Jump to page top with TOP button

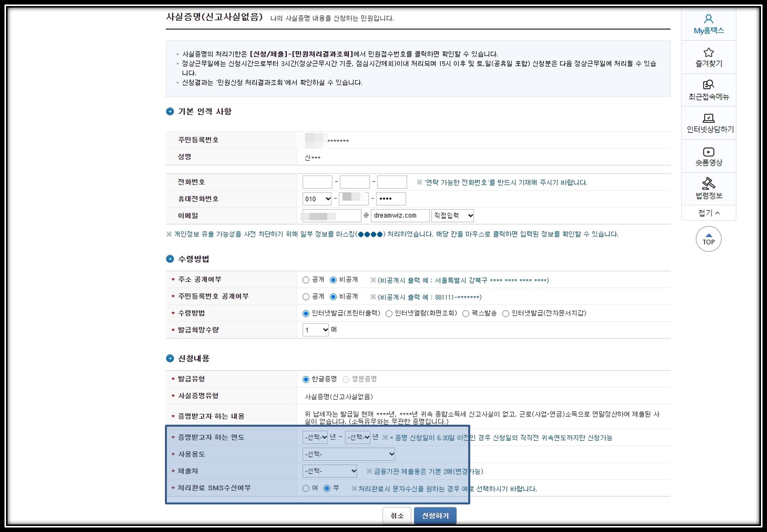[708, 239]
